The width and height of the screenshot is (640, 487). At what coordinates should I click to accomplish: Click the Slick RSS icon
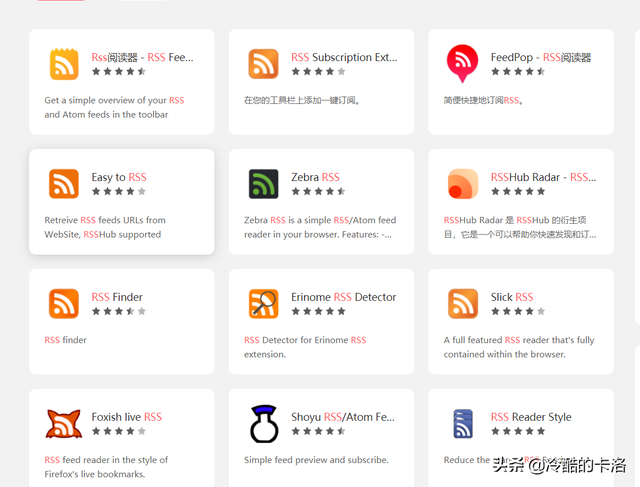[x=463, y=304]
